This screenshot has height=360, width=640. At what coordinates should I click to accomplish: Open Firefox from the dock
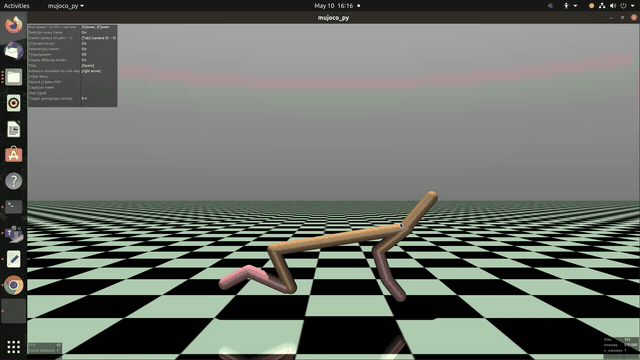(x=13, y=24)
